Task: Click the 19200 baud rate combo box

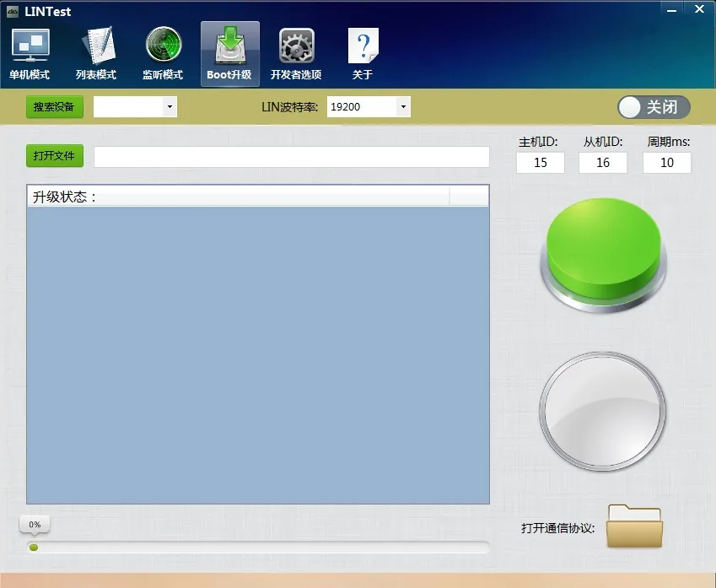Action: [369, 107]
